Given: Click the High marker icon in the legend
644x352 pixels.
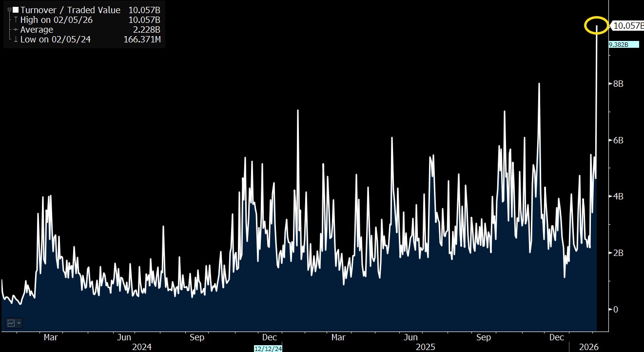Looking at the screenshot, I should tap(15, 20).
